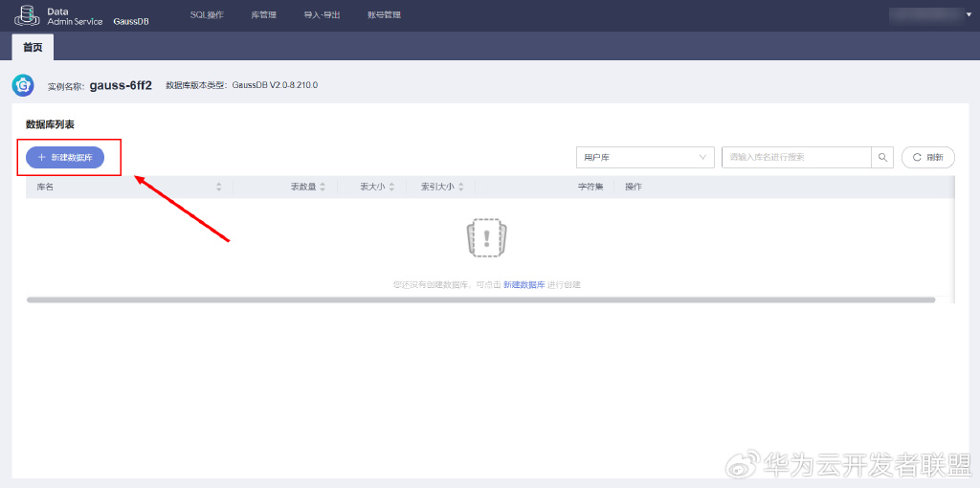The height and width of the screenshot is (488, 980).
Task: Click the GaussDB instance avatar icon
Action: tap(23, 85)
